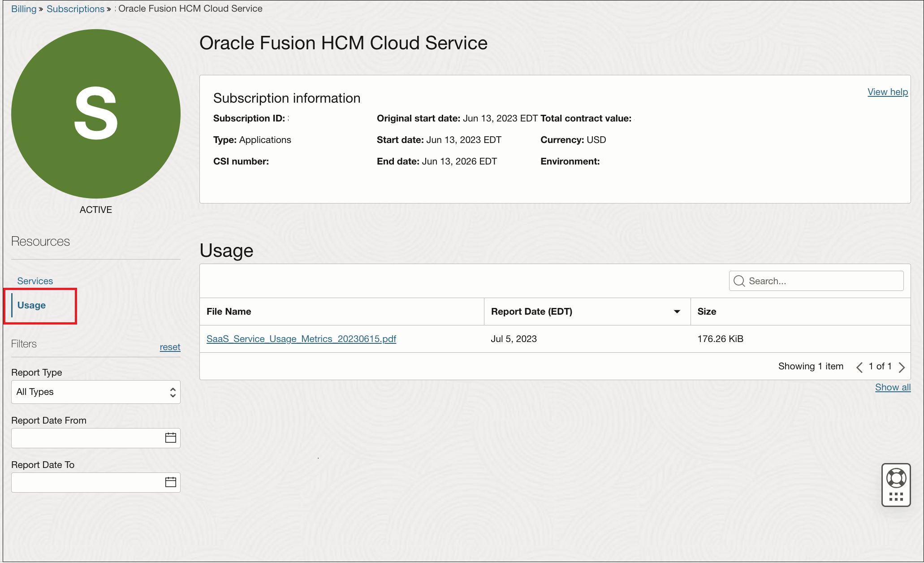Screen dimensions: 924x563
Task: Select the Services resource tab
Action: pos(35,281)
